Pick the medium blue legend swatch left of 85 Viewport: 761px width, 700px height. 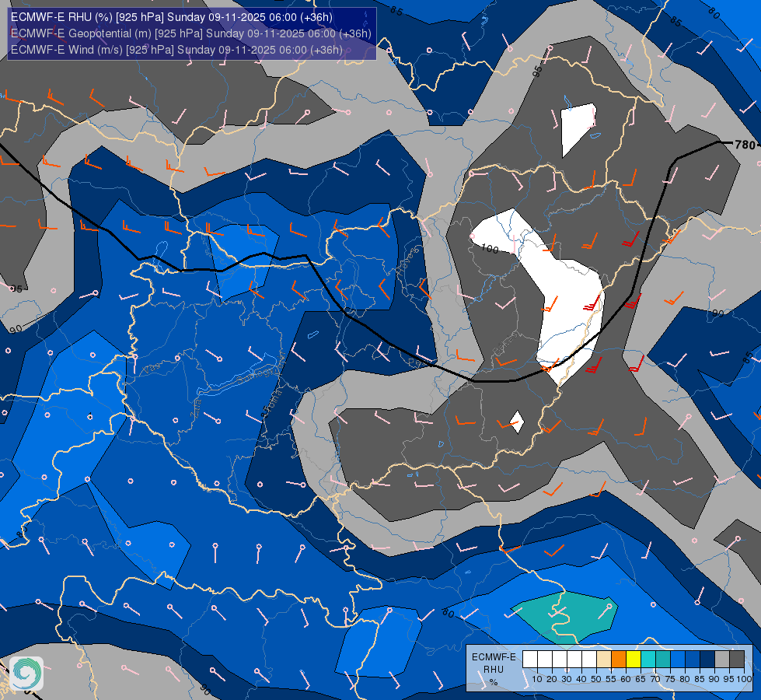pos(693,660)
